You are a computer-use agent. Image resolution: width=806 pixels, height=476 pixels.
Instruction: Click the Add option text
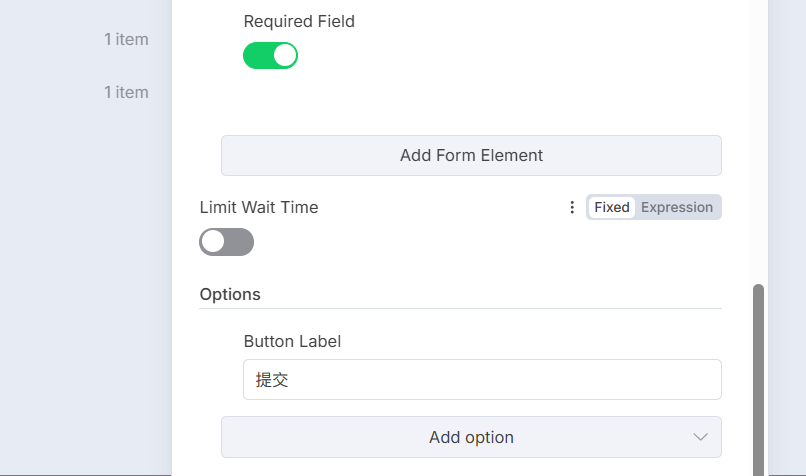(x=471, y=437)
